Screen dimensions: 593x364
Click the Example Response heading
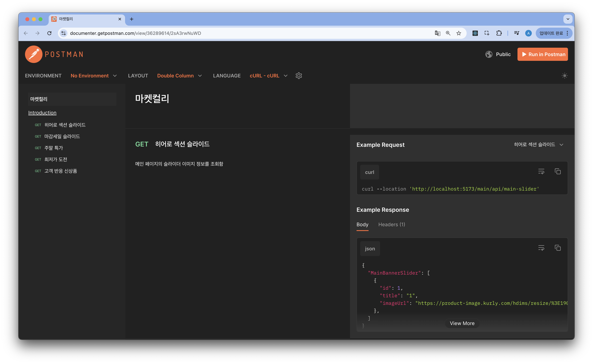pos(383,210)
